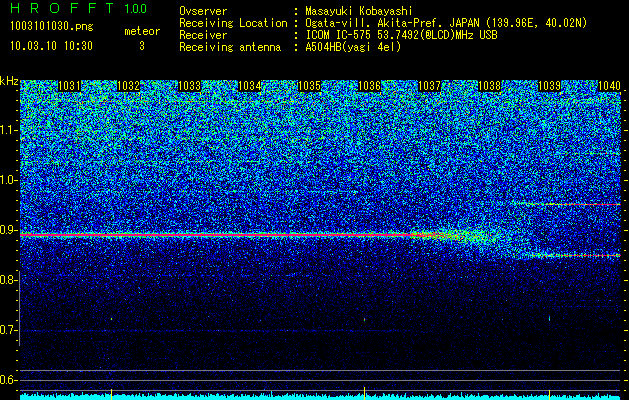Image resolution: width=629 pixels, height=400 pixels.
Task: Click the 0.8 kHz frequency label
Action: coord(9,280)
